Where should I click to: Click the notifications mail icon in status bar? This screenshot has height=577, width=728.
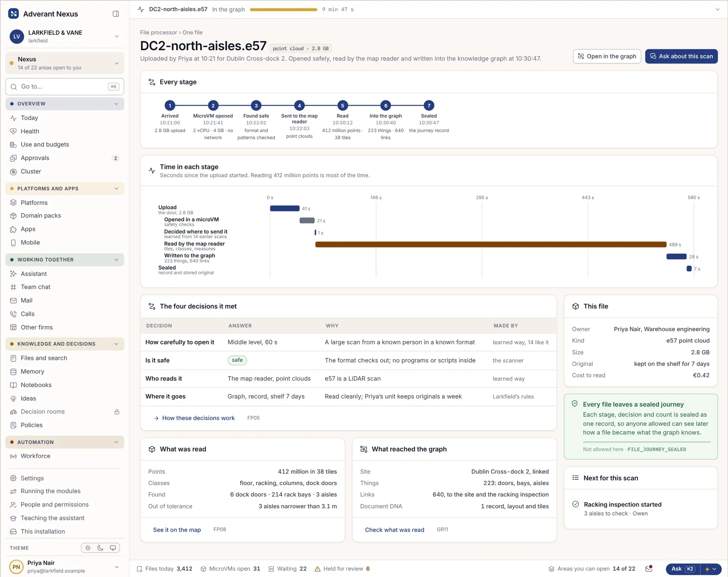649,569
